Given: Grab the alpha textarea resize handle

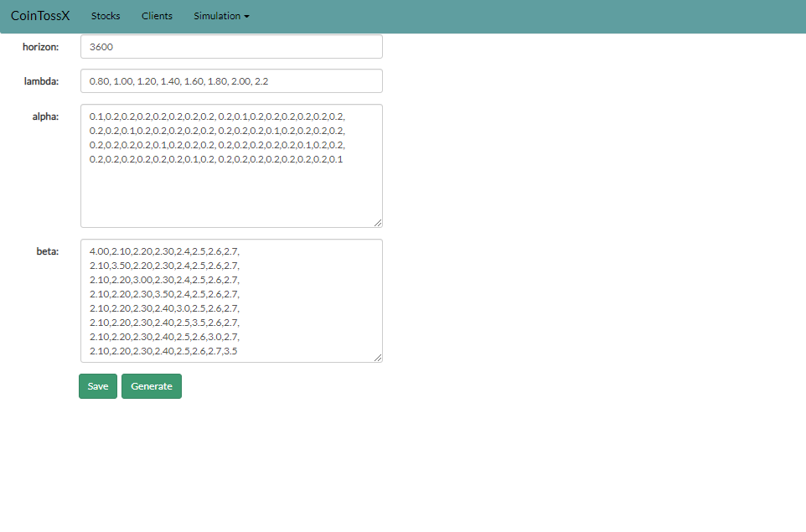Looking at the screenshot, I should tap(378, 223).
